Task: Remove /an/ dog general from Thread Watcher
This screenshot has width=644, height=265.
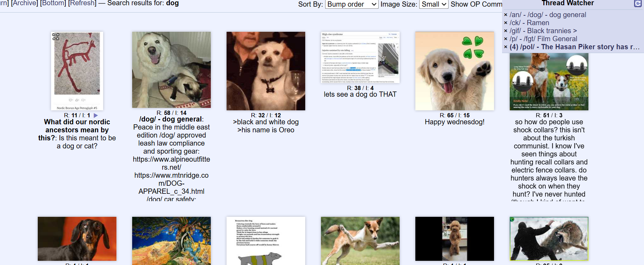Action: [506, 15]
